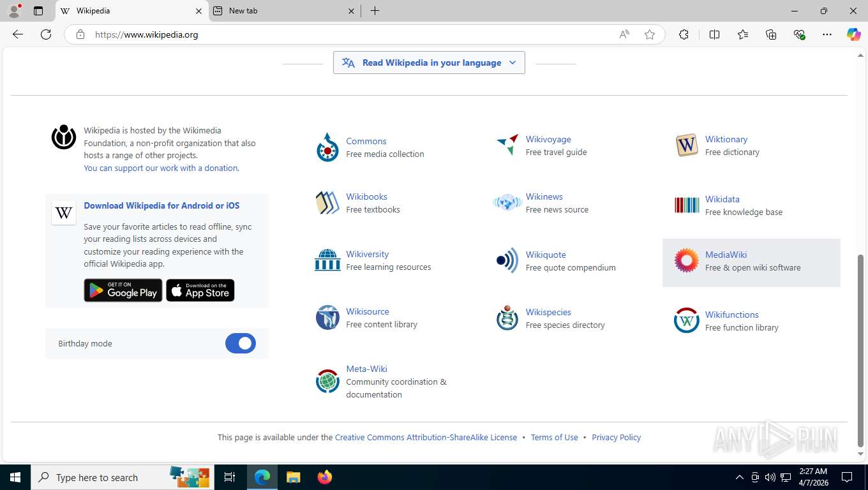Turn off Birthday mode switch
The image size is (868, 490).
click(241, 343)
